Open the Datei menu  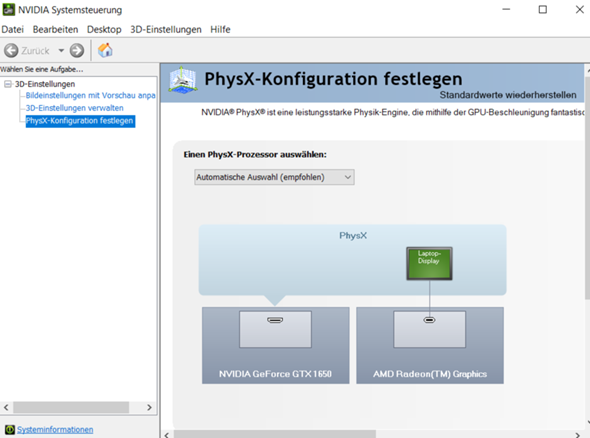(12, 29)
